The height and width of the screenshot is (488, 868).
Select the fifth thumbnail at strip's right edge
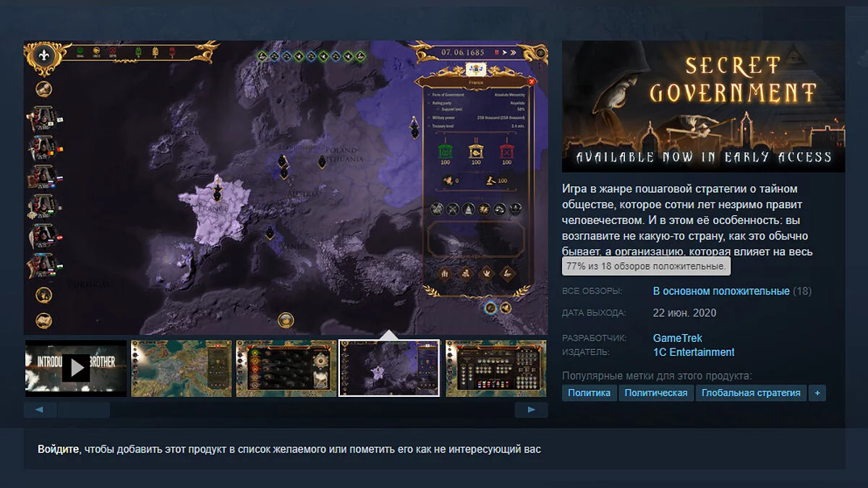click(x=496, y=368)
